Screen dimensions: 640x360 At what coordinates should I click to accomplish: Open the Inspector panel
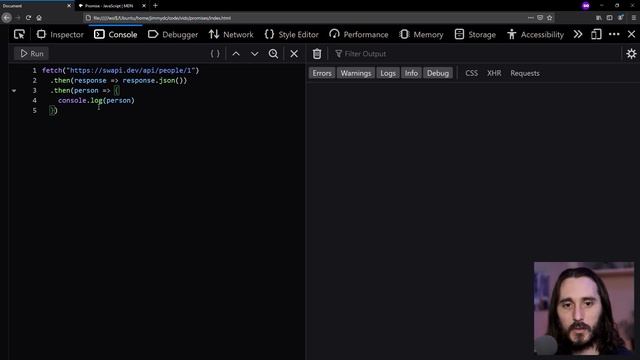click(x=60, y=35)
